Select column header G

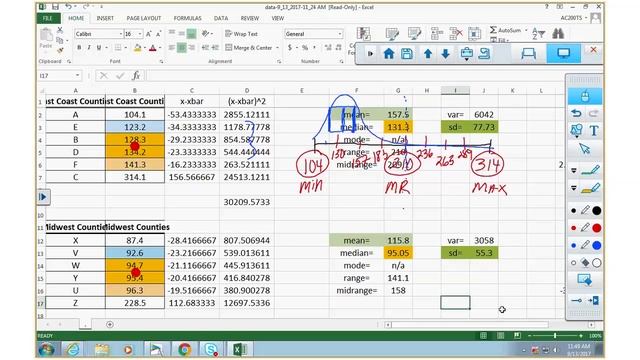[398, 91]
